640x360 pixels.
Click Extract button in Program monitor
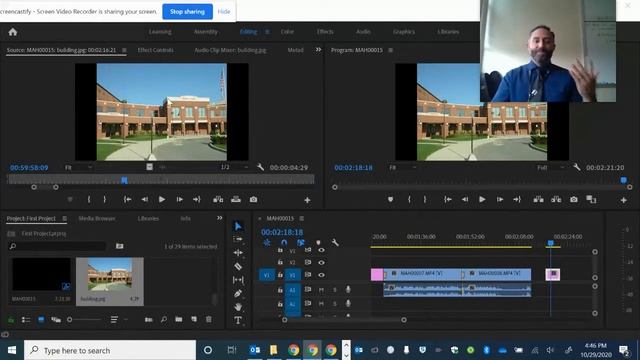(556, 200)
